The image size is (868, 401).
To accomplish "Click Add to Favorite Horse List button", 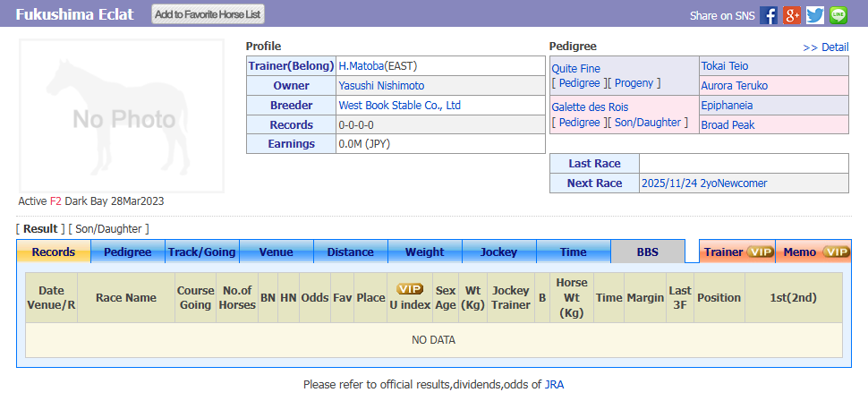I will (208, 14).
